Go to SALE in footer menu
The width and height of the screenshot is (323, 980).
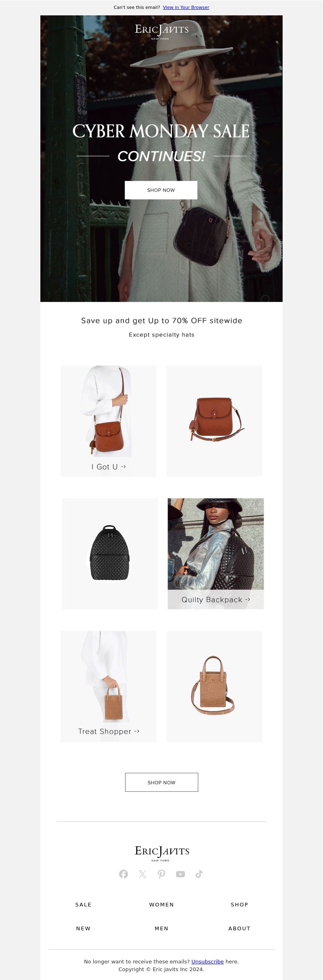[x=84, y=905]
